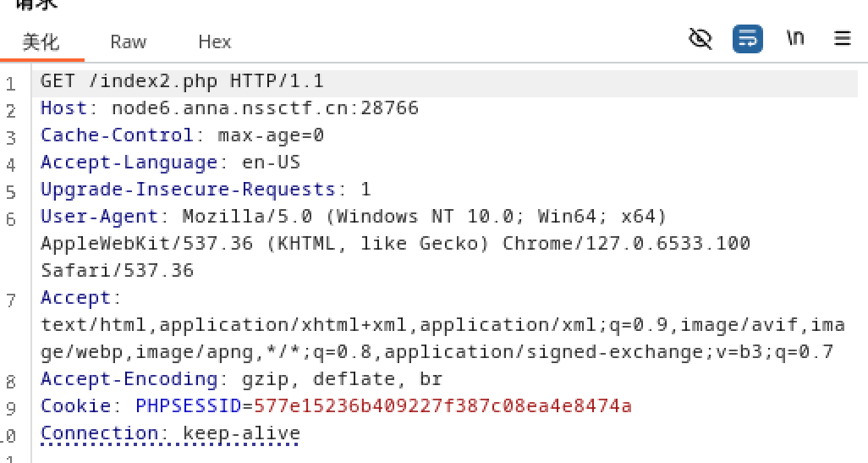Viewport: 868px width, 463px height.
Task: Click the Cache-Control header name
Action: point(117,135)
